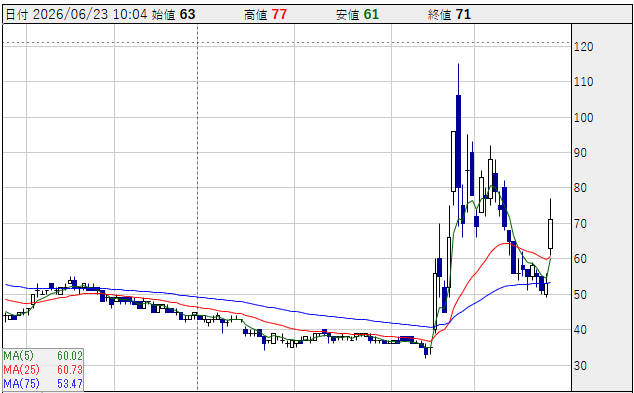Click the 110 price axis label

tap(583, 82)
